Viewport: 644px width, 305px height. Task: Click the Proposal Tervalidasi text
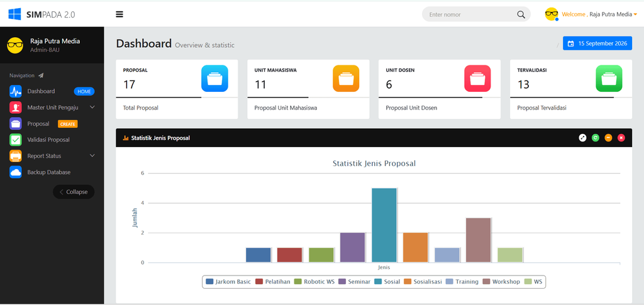tap(541, 108)
